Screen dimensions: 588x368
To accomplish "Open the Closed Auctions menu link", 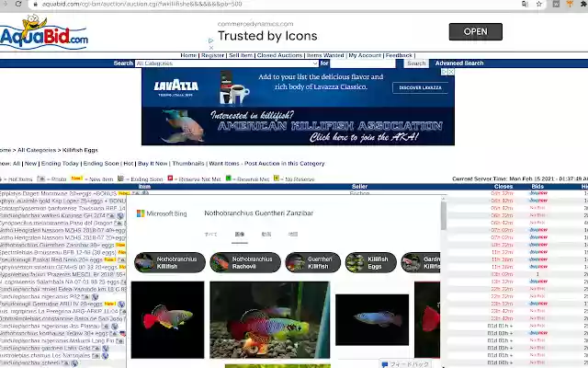I will [x=279, y=55].
